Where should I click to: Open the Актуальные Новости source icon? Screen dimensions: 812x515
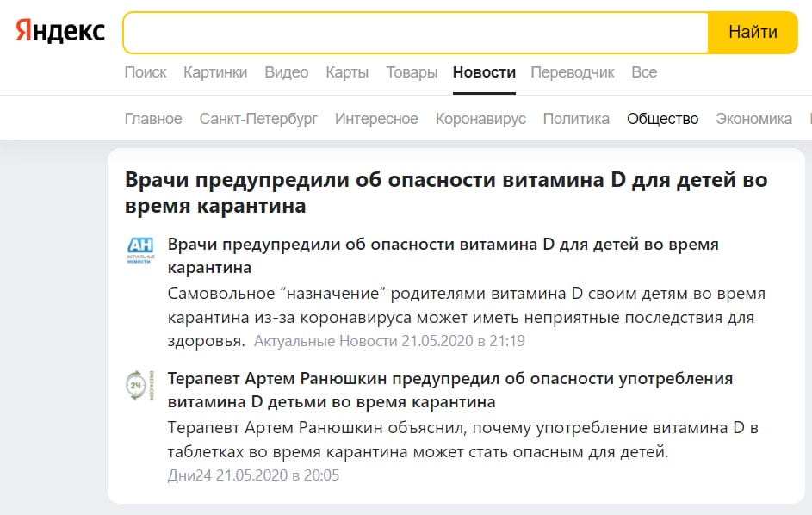tap(140, 251)
